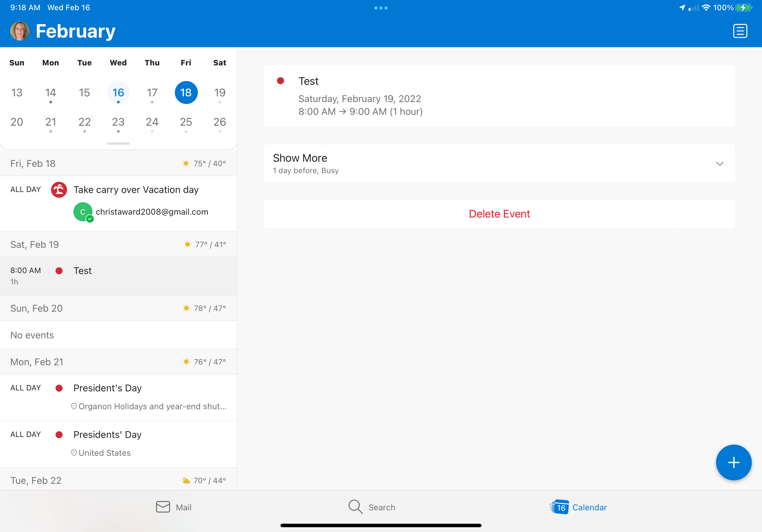762x532 pixels.
Task: Switch to the Calendar tab
Action: (578, 507)
